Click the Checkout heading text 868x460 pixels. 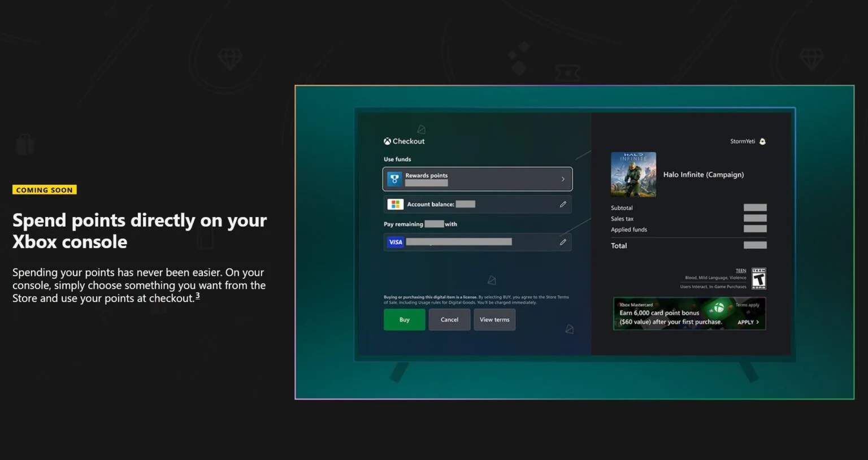409,141
